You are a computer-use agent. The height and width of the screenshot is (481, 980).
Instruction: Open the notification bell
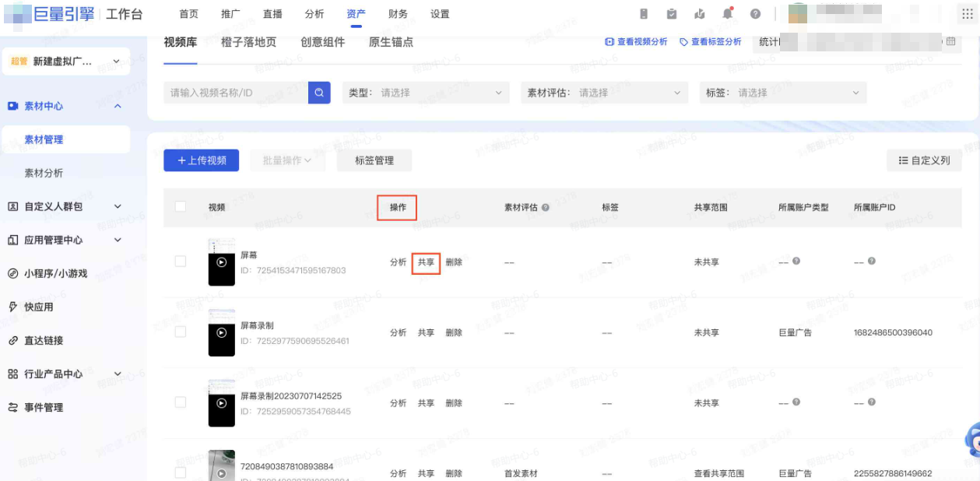coord(728,14)
